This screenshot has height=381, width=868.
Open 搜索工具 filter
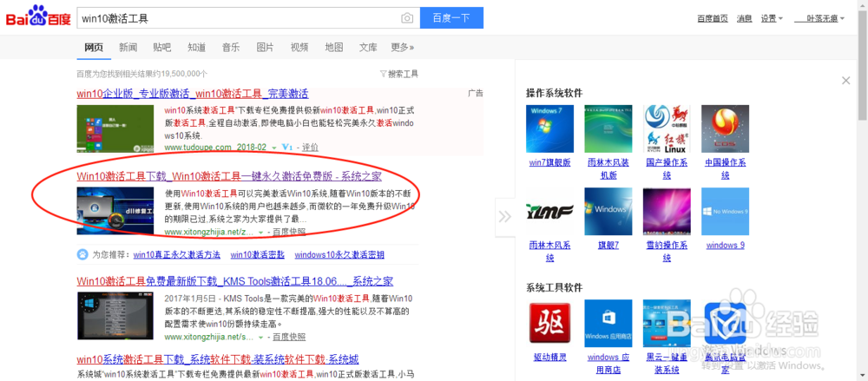(x=399, y=74)
